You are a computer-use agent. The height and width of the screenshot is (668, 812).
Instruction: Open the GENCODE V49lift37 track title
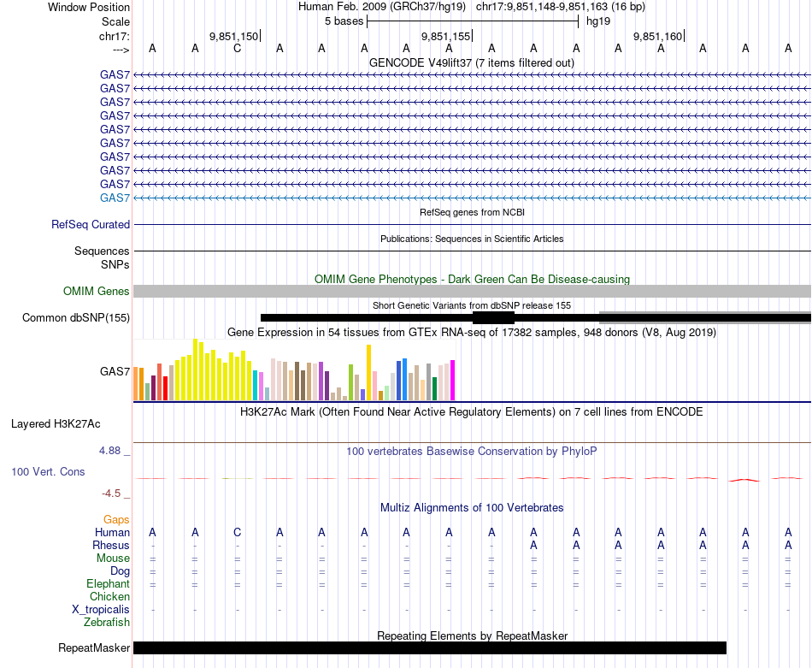coord(471,62)
